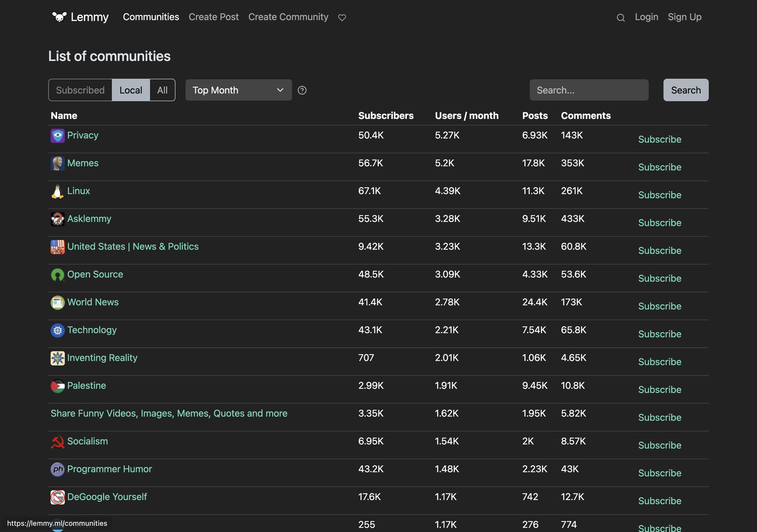Image resolution: width=757 pixels, height=532 pixels.
Task: Subscribe to the World News community
Action: (660, 306)
